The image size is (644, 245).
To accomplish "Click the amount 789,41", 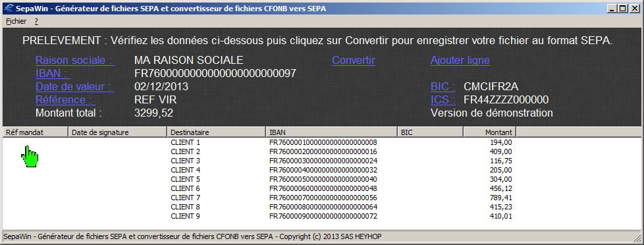I will click(501, 198).
